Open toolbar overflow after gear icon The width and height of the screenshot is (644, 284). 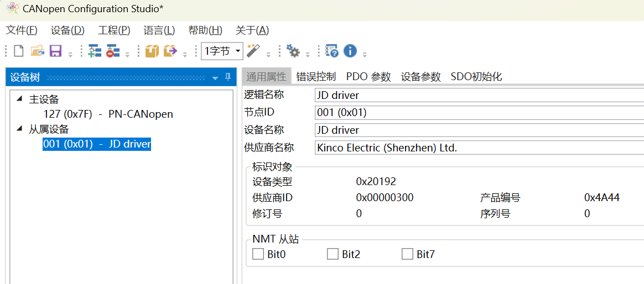[x=308, y=54]
